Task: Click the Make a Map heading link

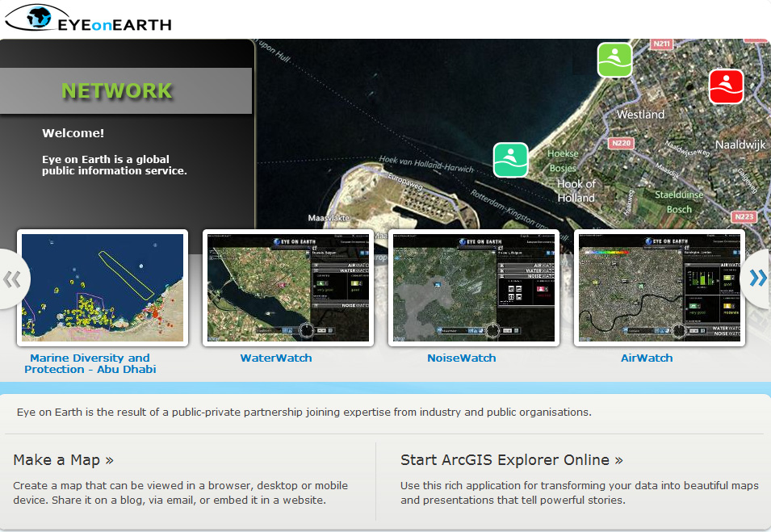Action: tap(63, 460)
